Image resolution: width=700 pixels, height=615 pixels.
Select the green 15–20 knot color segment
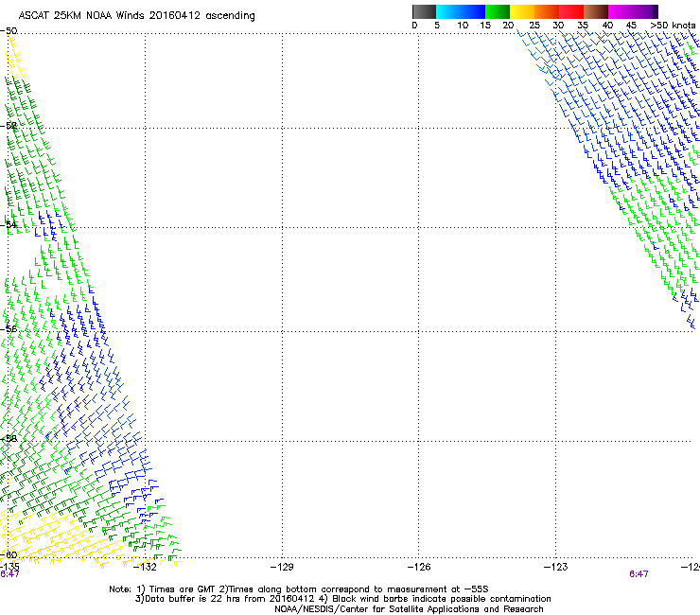[x=498, y=11]
